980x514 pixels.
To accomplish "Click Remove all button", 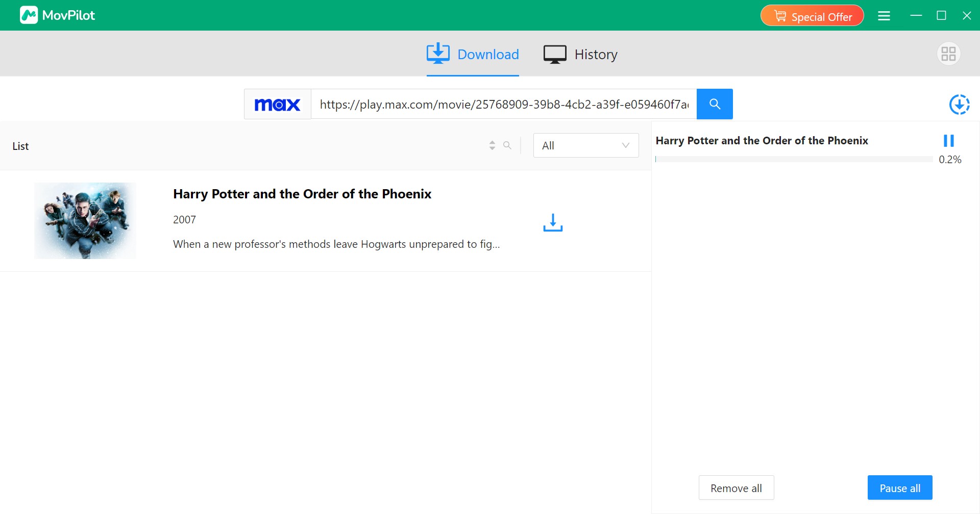I will pos(736,488).
